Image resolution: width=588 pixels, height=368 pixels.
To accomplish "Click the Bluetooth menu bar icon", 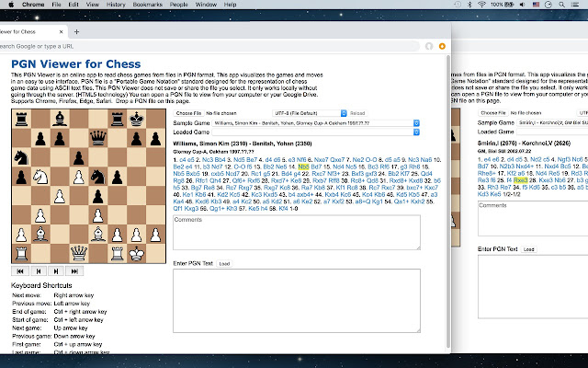I will tap(469, 5).
